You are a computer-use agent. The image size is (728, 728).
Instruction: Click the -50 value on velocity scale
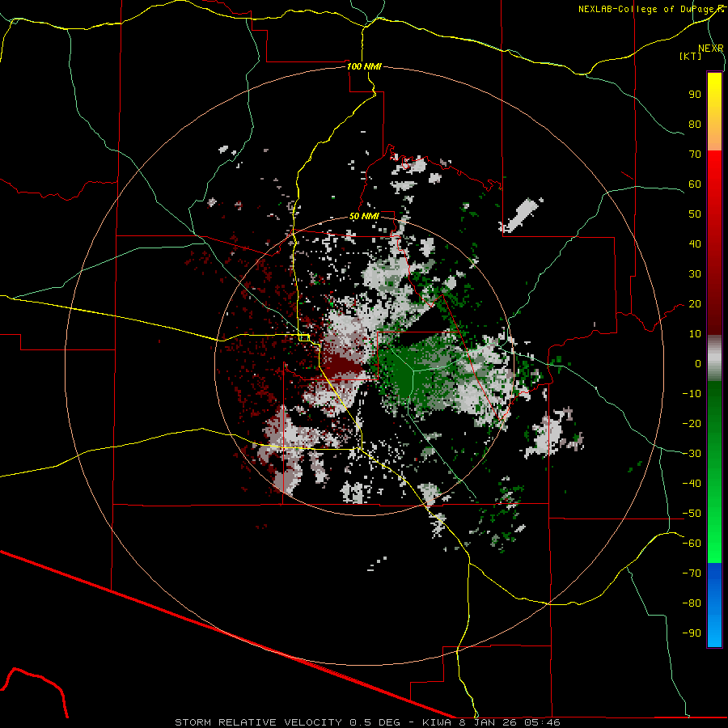click(x=692, y=514)
